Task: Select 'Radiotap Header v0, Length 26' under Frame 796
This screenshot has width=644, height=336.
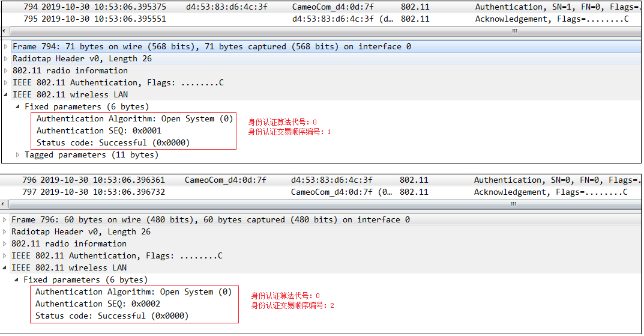Action: pos(81,232)
